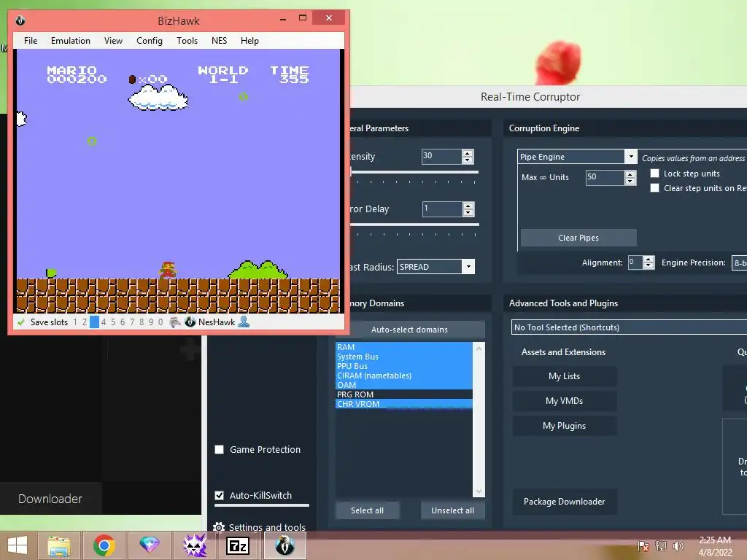Click Select all under memory domains
The height and width of the screenshot is (560, 747).
point(368,510)
